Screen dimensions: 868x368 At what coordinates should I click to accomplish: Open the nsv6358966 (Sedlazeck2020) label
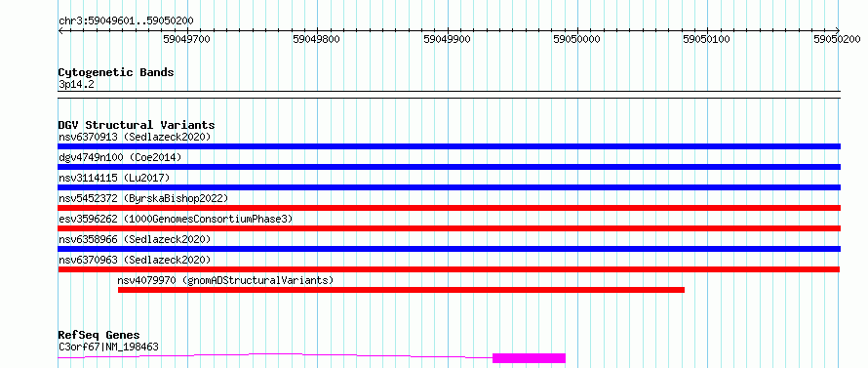pyautogui.click(x=135, y=239)
